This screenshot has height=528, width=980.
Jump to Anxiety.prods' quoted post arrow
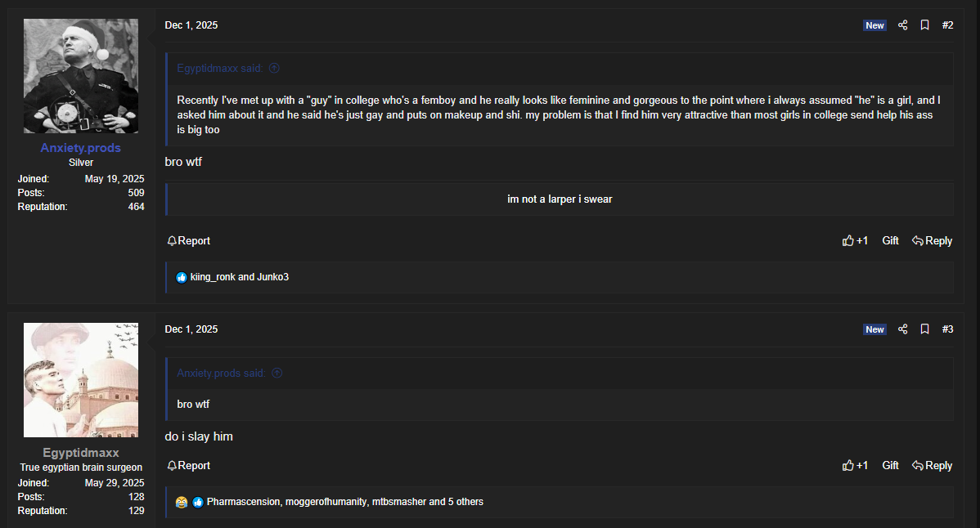pos(276,374)
